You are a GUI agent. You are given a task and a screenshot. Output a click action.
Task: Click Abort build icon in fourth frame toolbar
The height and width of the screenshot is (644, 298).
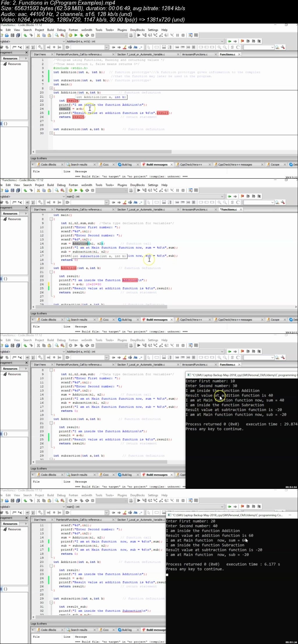[93, 501]
